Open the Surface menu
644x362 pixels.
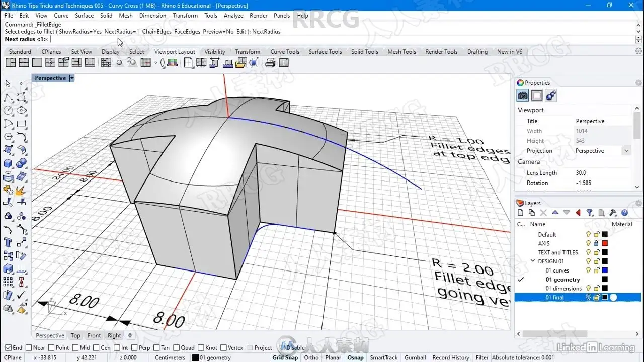point(85,16)
